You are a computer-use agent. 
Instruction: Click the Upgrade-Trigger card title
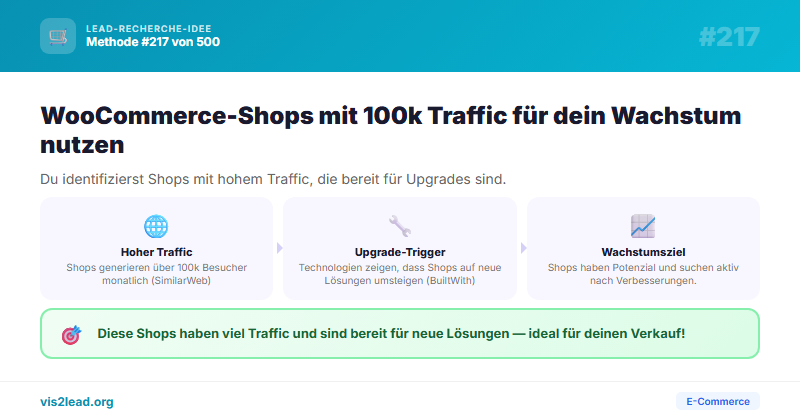click(x=400, y=252)
